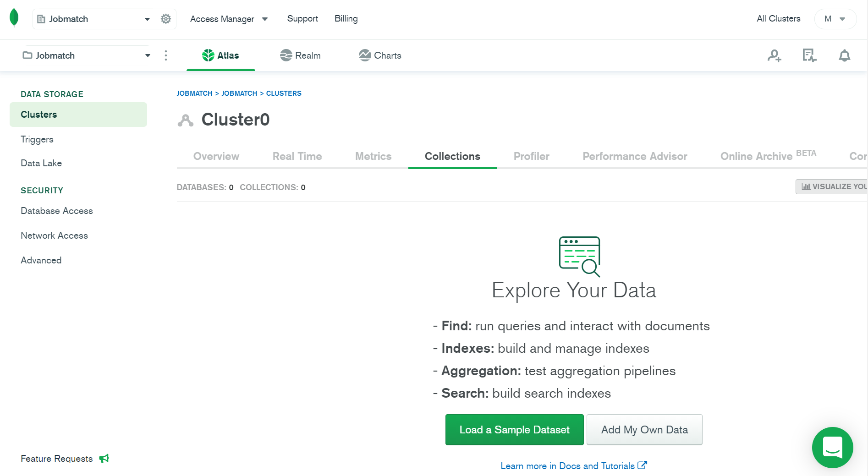This screenshot has height=476, width=868.
Task: Expand the Jobmatch organization dropdown
Action: [94, 19]
